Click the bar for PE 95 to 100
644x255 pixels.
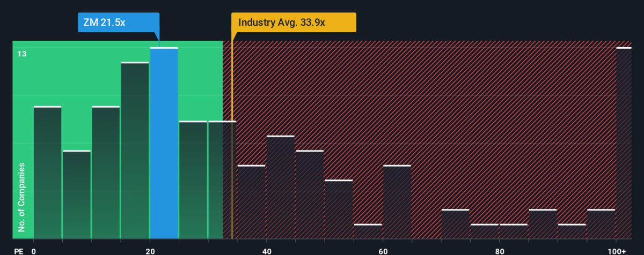pos(601,224)
